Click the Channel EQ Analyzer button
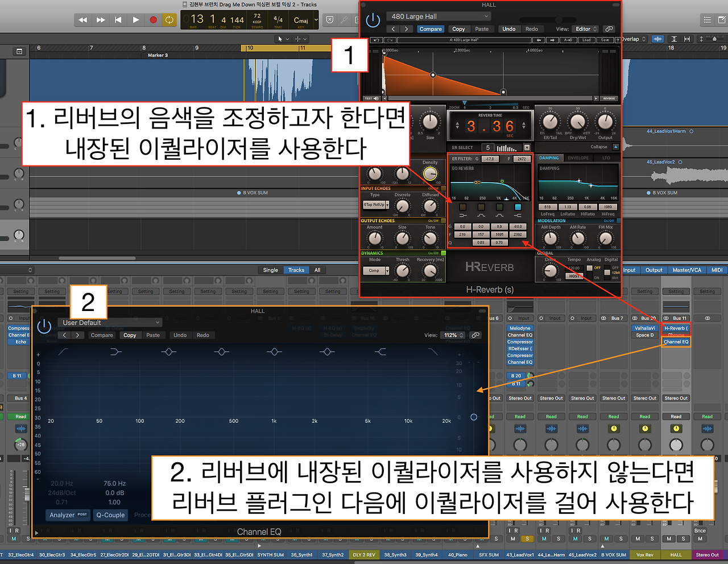This screenshot has height=564, width=728. (68, 515)
